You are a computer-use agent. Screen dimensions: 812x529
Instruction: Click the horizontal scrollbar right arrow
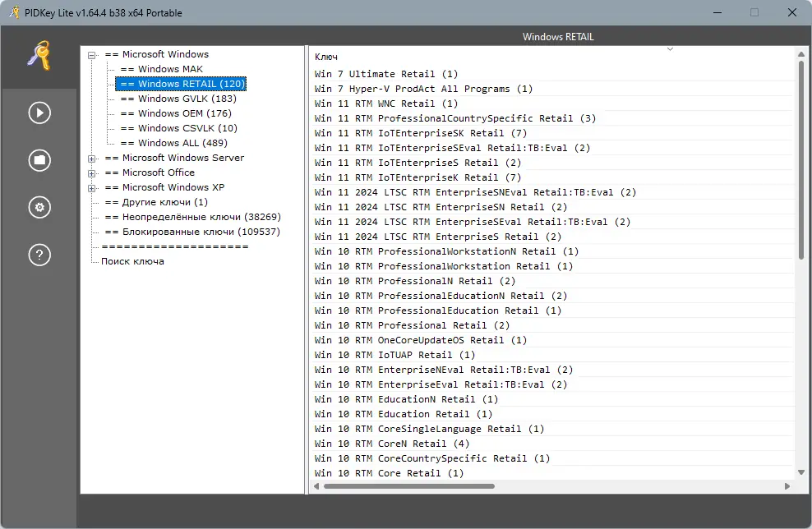[787, 486]
